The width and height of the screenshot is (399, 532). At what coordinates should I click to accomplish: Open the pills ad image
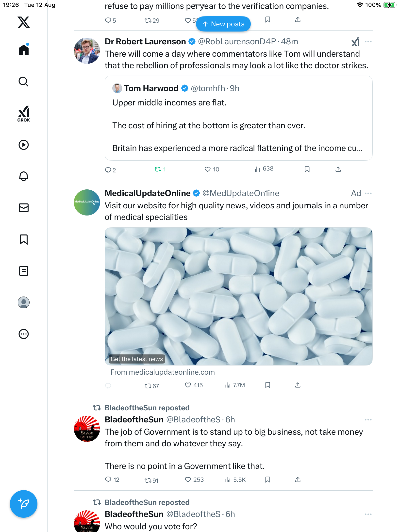coord(238,296)
